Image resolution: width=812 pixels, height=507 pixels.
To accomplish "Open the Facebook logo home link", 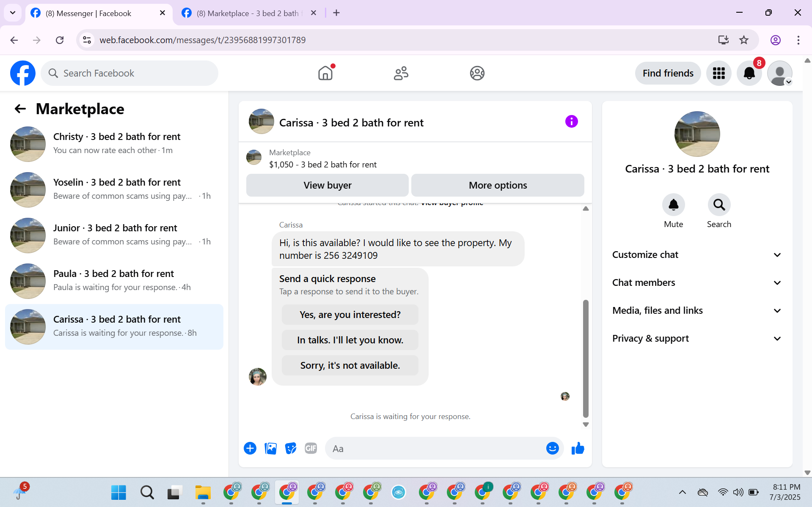I will (23, 73).
